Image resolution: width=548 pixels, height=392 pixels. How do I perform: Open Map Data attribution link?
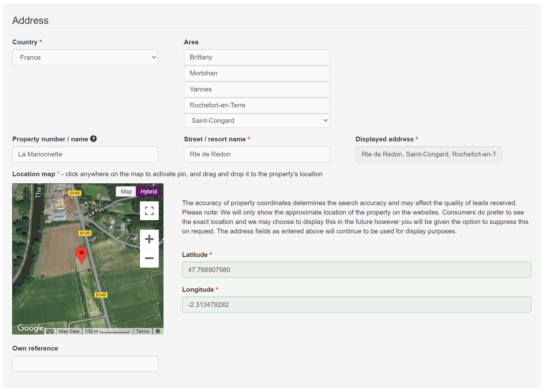[69, 331]
